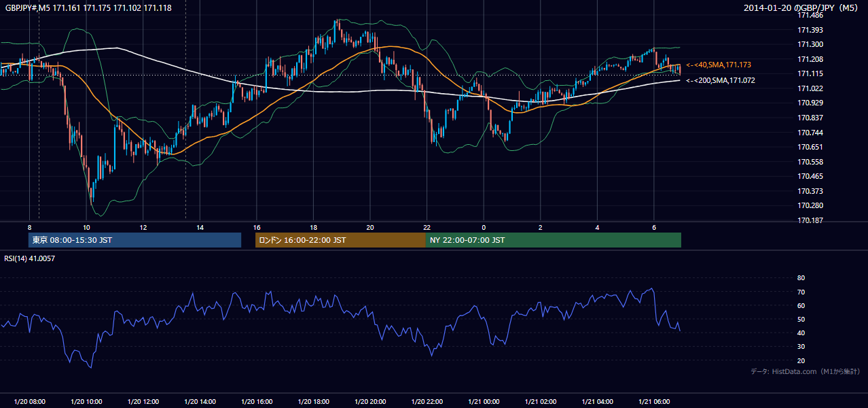
Task: Click RSI scale value 60
Action: point(801,305)
